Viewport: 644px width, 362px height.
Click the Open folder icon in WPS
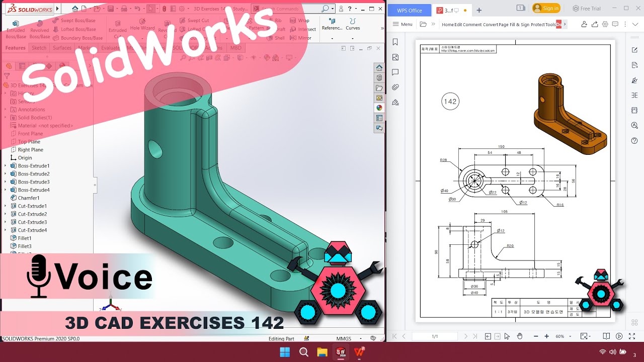(x=423, y=24)
